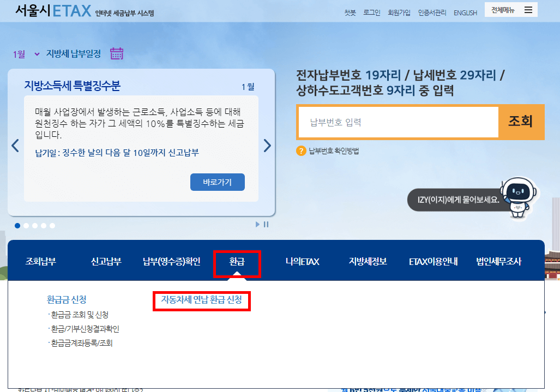Open 자동차세 연납 환급 신청 link
This screenshot has height=392, width=560.
coord(202,300)
